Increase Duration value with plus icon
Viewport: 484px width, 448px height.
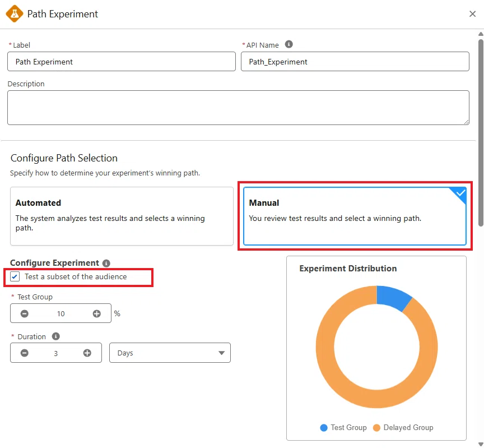click(x=87, y=353)
